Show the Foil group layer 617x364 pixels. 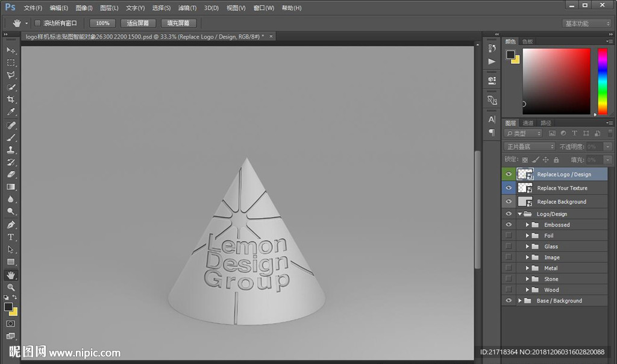[509, 236]
